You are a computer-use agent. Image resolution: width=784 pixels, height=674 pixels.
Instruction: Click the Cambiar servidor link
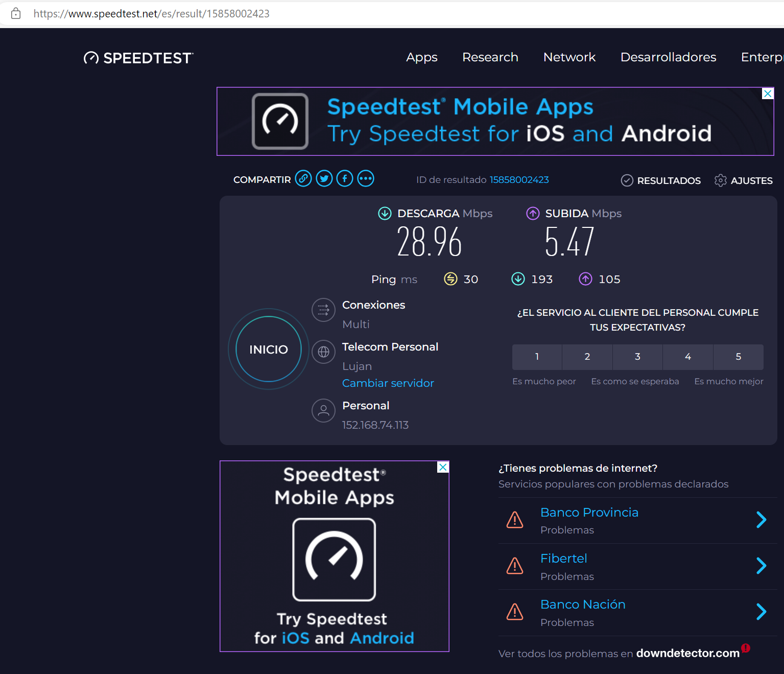click(388, 383)
